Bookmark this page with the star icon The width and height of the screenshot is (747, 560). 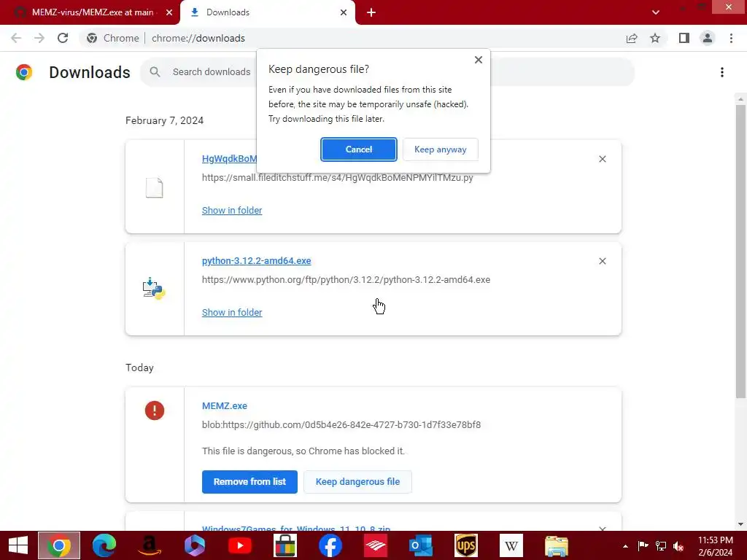655,38
